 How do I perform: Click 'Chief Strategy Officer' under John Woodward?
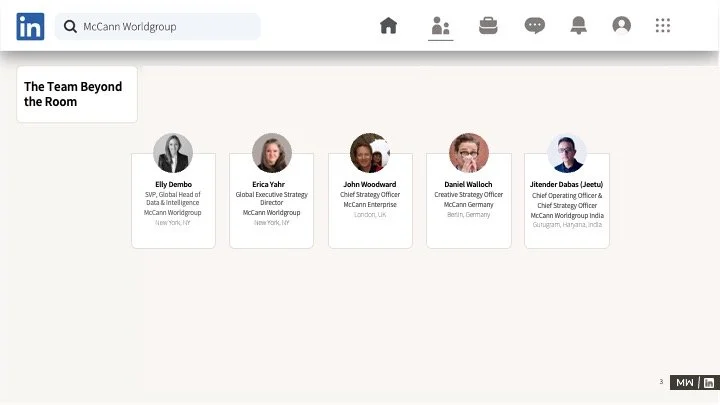pyautogui.click(x=370, y=194)
